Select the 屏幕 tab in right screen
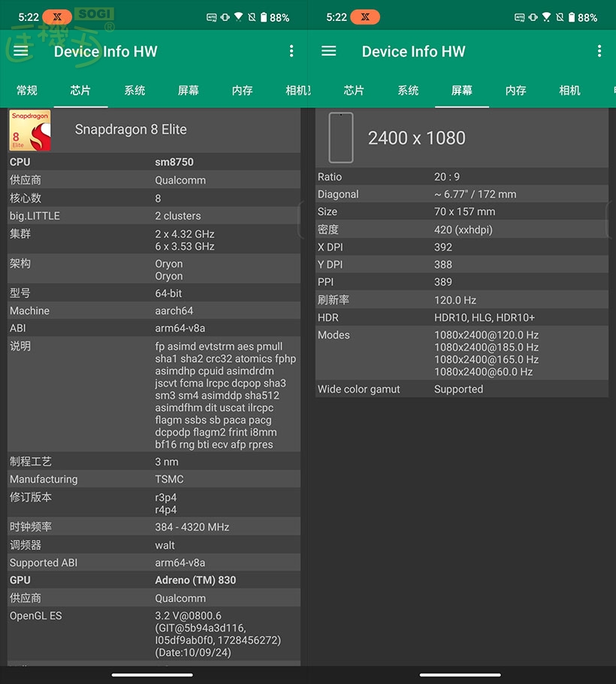This screenshot has width=616, height=684. 462,90
